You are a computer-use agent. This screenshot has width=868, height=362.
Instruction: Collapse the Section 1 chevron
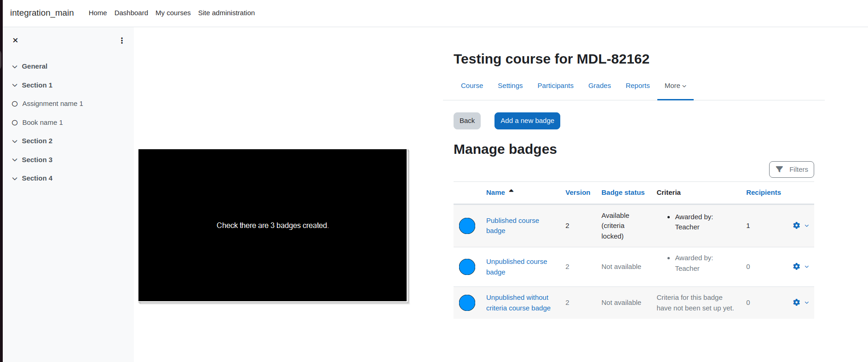(15, 86)
